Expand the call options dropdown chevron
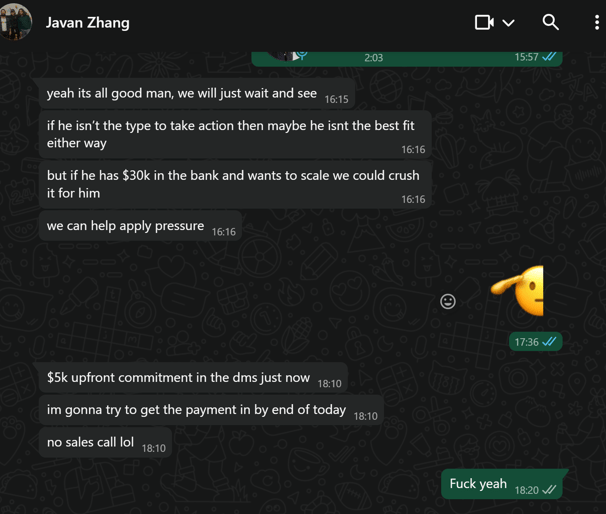This screenshot has width=606, height=514. coord(508,23)
